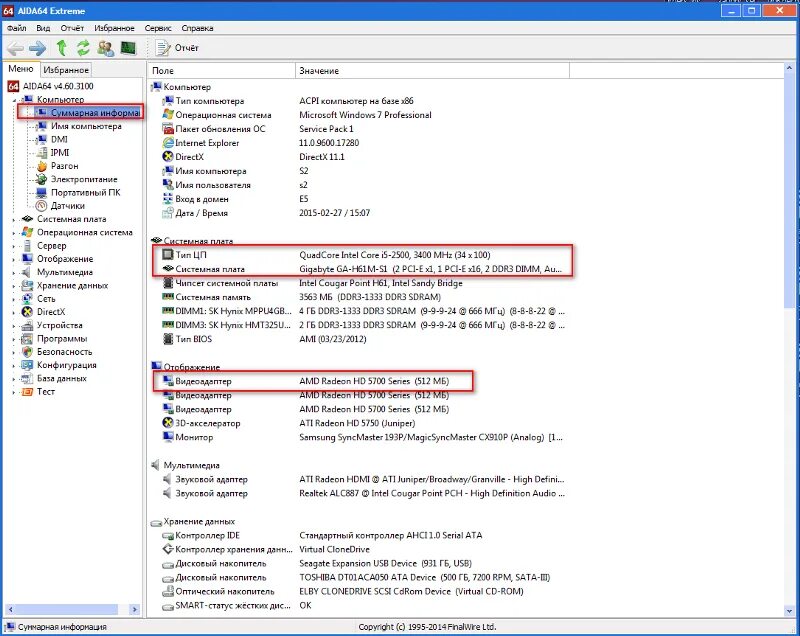Click the Оптический накопитель row icon
The width and height of the screenshot is (800, 636).
168,591
